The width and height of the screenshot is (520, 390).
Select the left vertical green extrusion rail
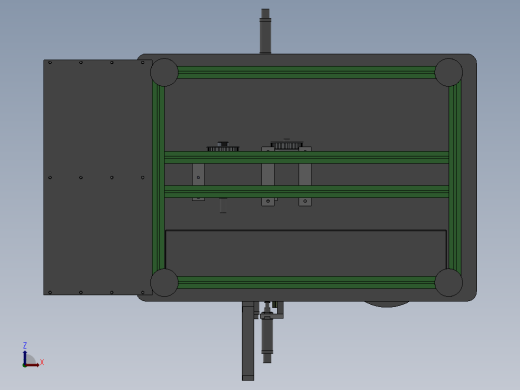coord(158,177)
